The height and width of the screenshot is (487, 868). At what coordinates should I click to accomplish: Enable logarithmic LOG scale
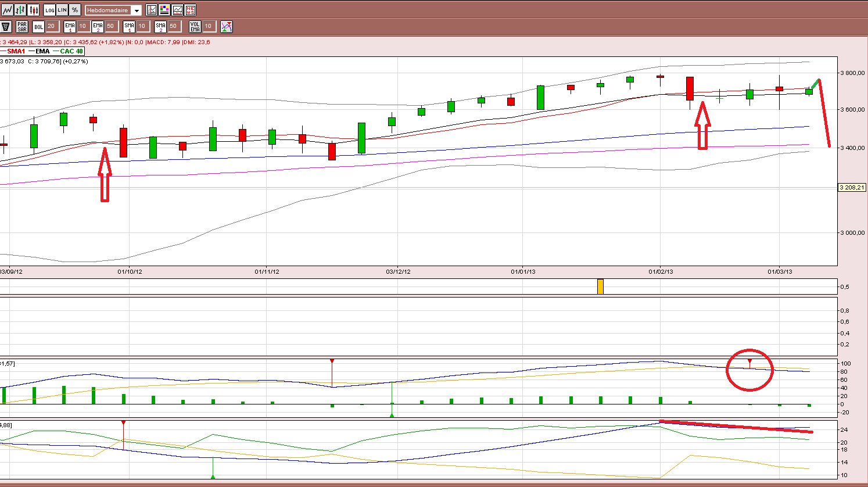49,10
